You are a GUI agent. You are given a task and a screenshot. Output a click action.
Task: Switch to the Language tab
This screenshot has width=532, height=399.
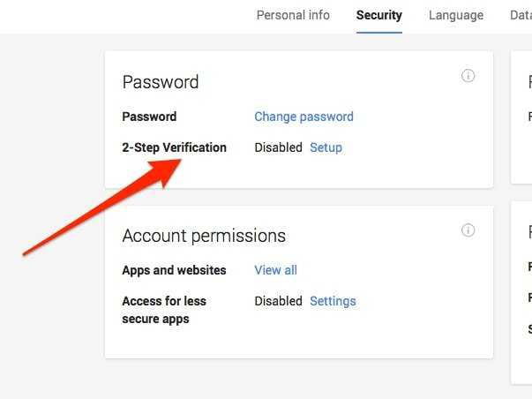[456, 15]
